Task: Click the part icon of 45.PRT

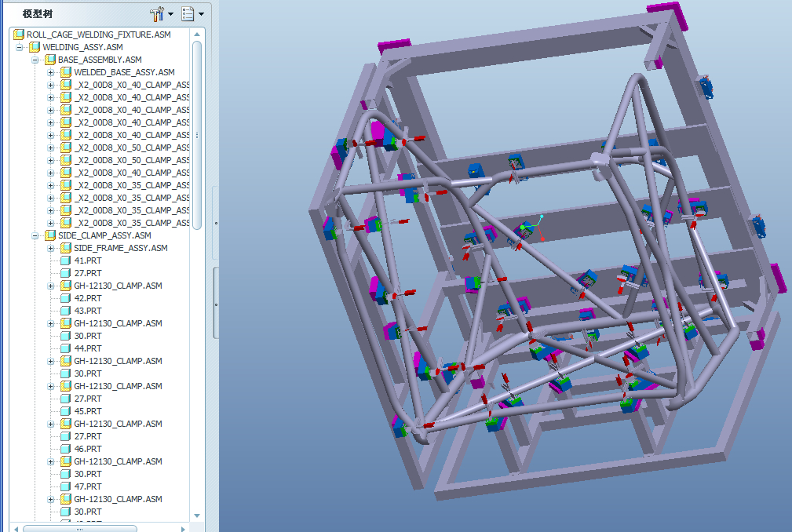Action: (66, 411)
